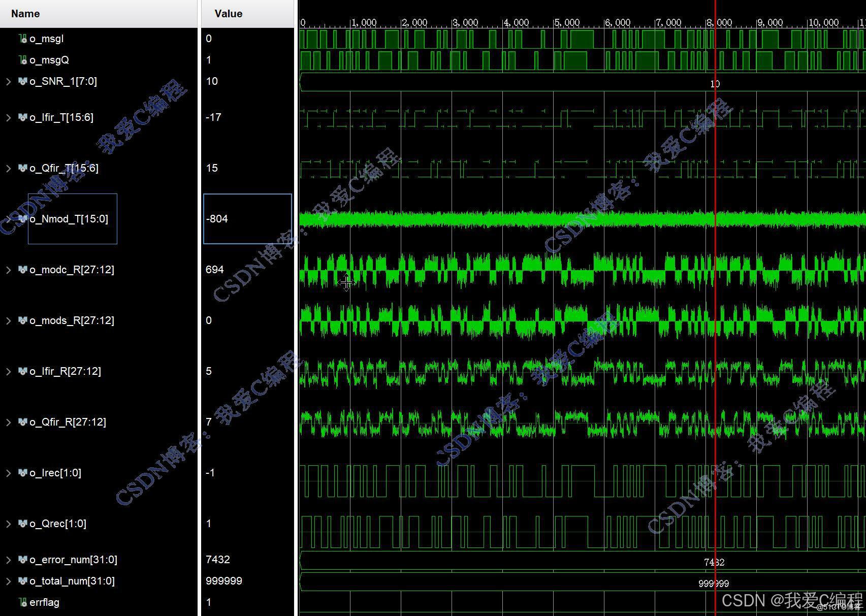The height and width of the screenshot is (616, 866).
Task: Click the errflag signal icon
Action: (23, 602)
